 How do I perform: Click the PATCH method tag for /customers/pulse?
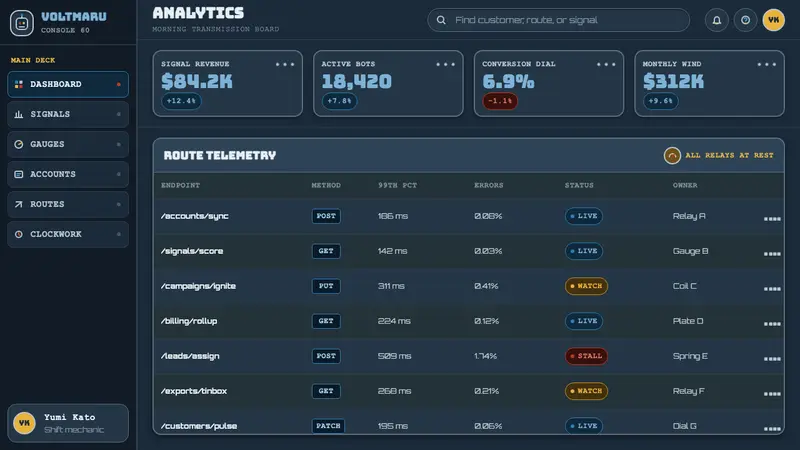point(328,426)
